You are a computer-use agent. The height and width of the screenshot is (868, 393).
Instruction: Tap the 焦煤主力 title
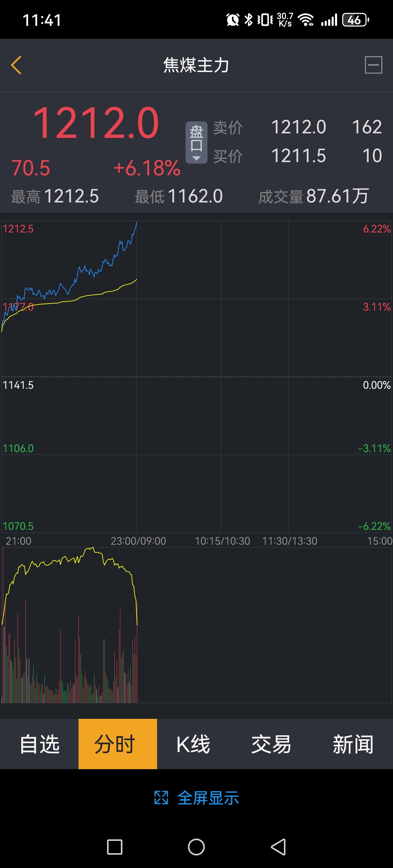[x=196, y=65]
